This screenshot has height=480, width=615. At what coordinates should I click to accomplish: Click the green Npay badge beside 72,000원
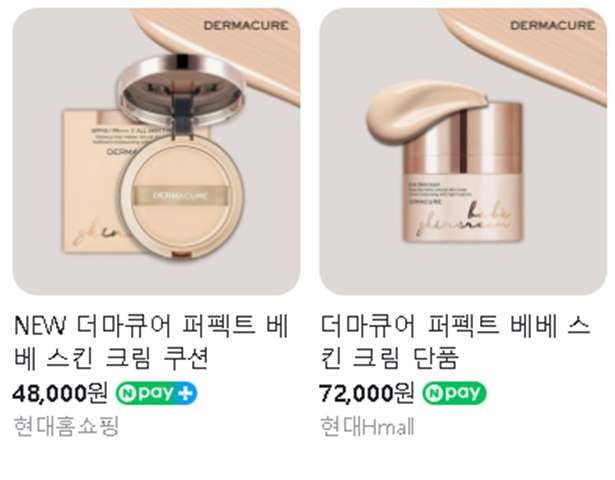(x=454, y=393)
